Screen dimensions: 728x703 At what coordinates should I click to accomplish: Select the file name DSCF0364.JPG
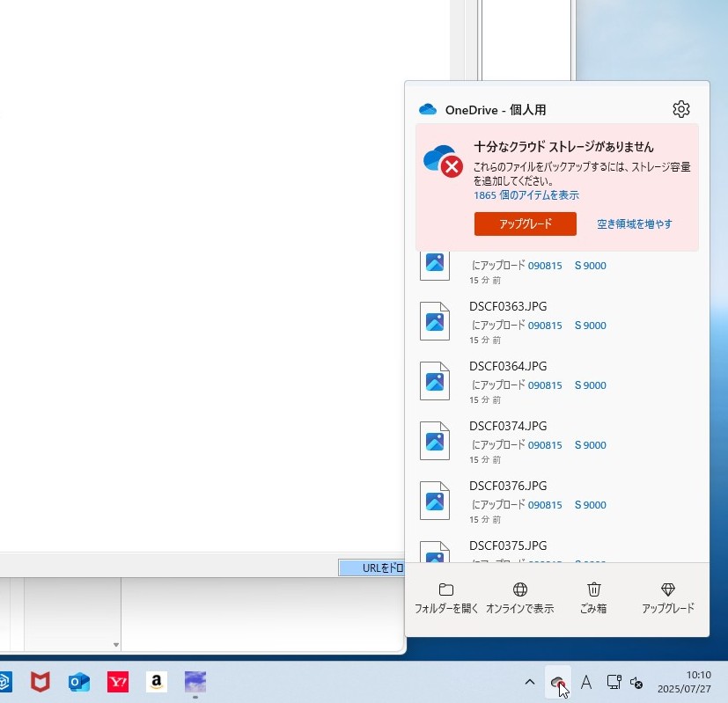pyautogui.click(x=508, y=366)
